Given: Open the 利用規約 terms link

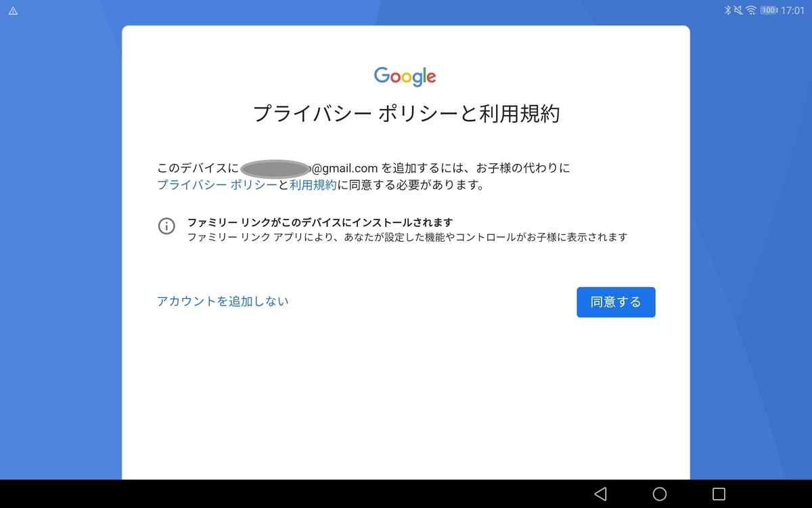Looking at the screenshot, I should click(x=313, y=185).
